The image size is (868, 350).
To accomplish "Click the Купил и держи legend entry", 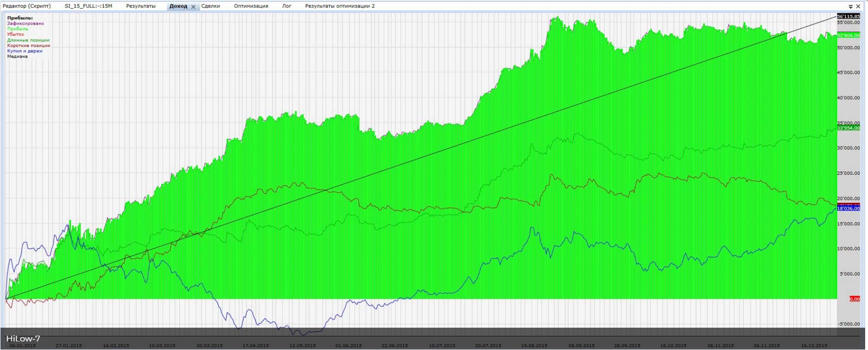I will pos(25,51).
